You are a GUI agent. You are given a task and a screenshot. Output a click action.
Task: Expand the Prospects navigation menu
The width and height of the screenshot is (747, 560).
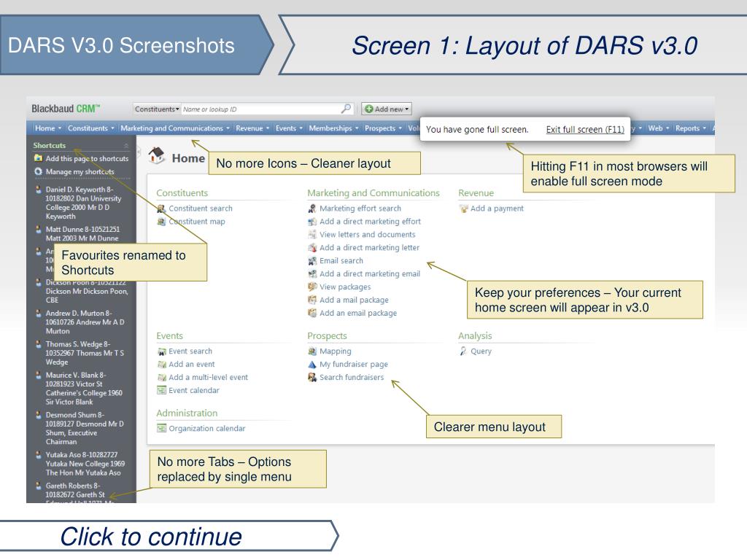383,128
